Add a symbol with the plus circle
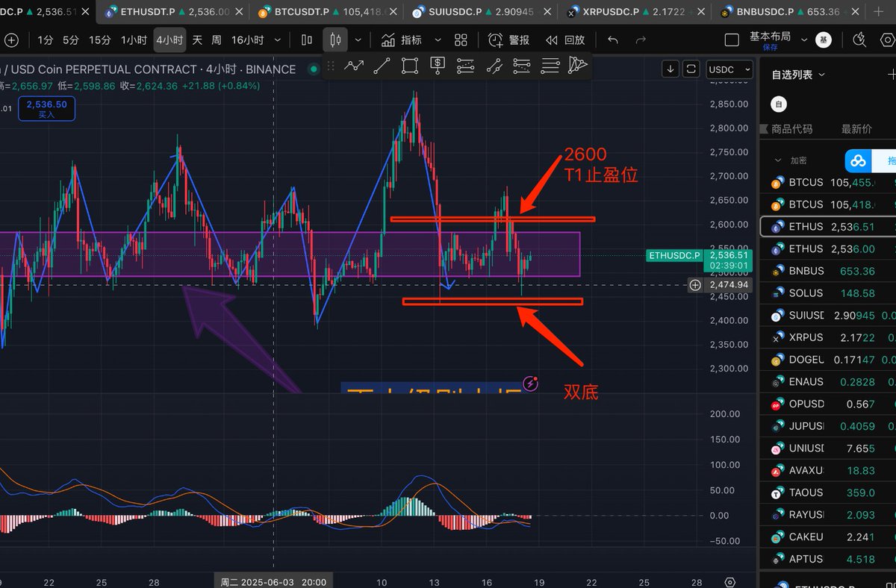Screen dimensions: 896x588 pyautogui.click(x=13, y=40)
